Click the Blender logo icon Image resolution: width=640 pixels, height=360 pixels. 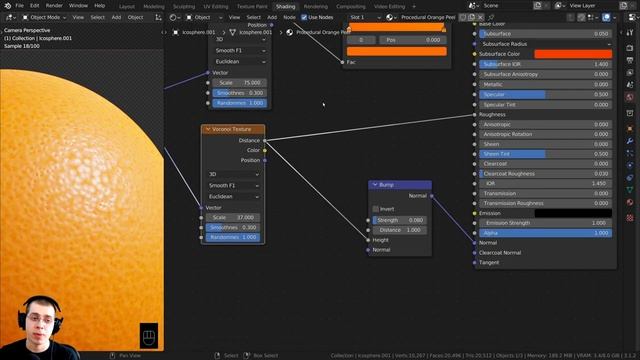click(7, 6)
